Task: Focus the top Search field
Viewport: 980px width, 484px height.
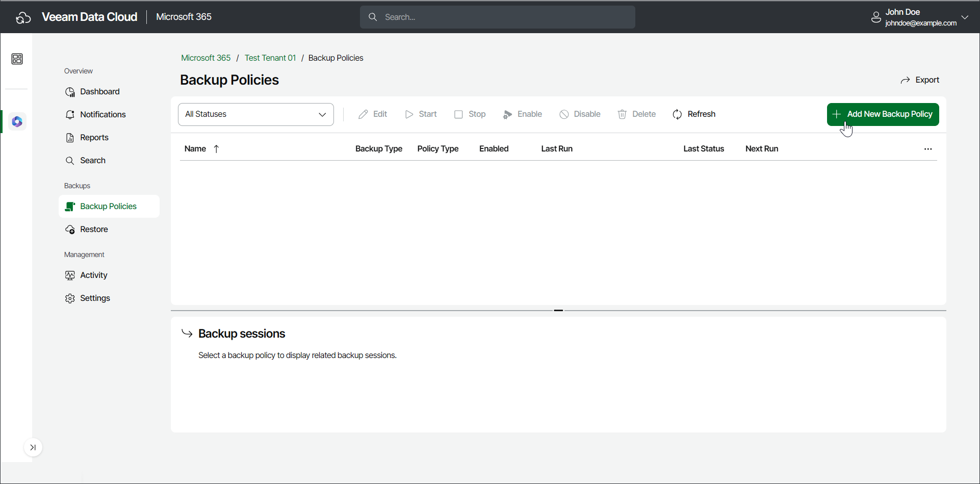Action: 498,17
